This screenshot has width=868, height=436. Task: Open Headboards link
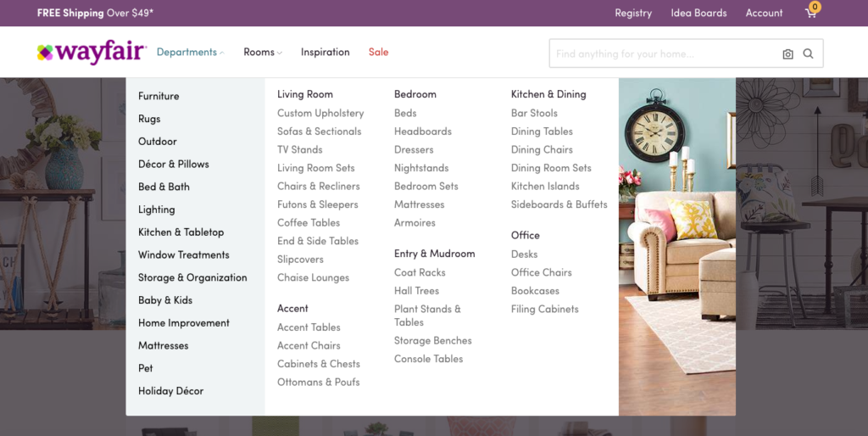[x=423, y=131]
